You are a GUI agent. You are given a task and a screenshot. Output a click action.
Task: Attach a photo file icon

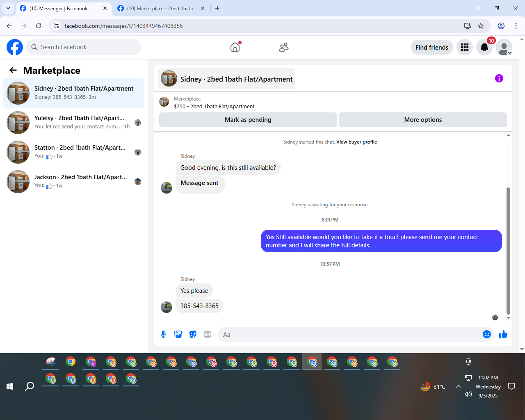tap(178, 334)
